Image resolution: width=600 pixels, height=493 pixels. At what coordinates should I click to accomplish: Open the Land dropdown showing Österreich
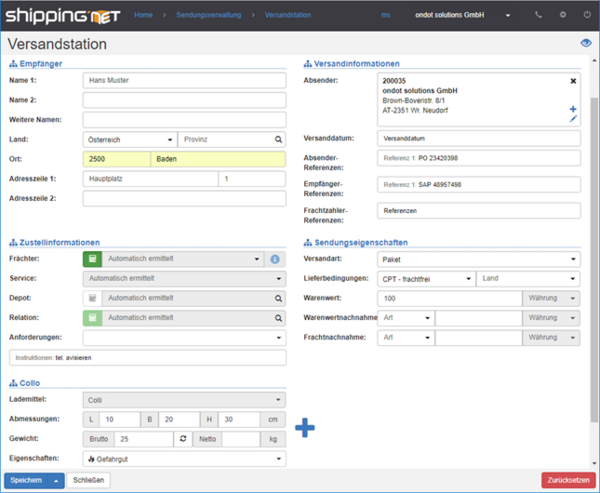pyautogui.click(x=129, y=139)
